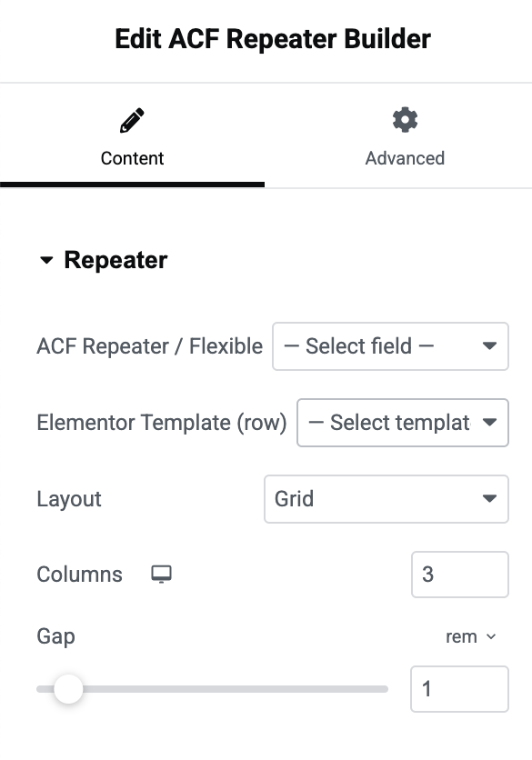Click the Repeater section header
Viewport: 532px width, 760px height.
(x=114, y=260)
